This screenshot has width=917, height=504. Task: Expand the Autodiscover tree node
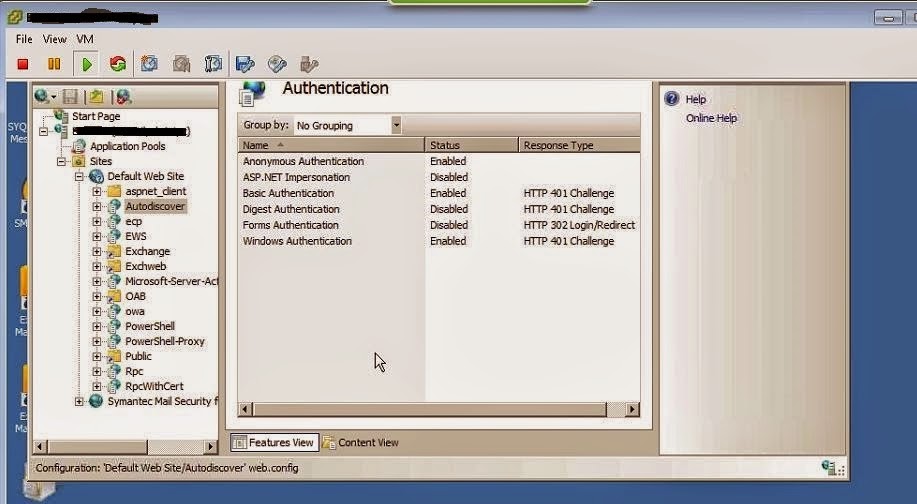[97, 206]
